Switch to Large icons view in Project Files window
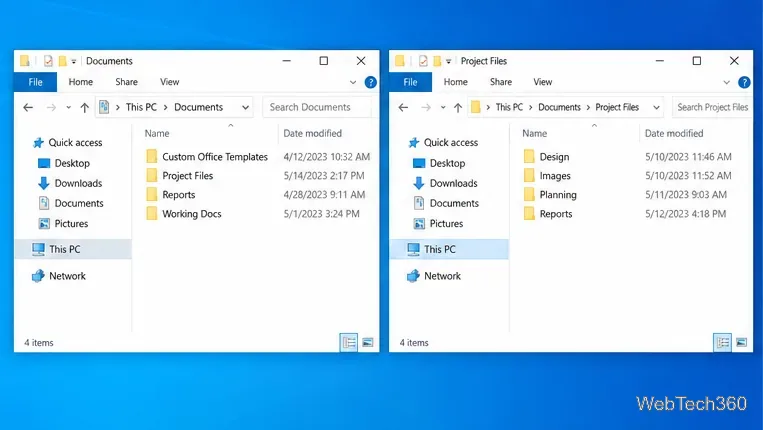This screenshot has height=430, width=763. (x=742, y=342)
